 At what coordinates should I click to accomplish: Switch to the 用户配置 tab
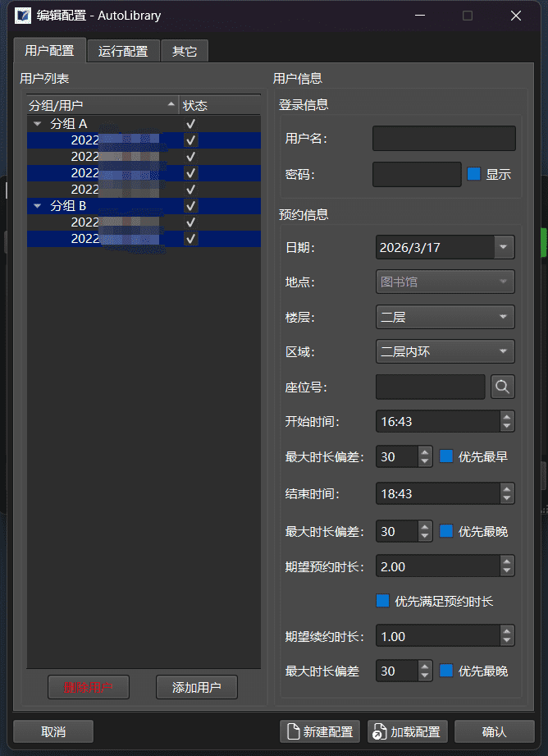[50, 50]
